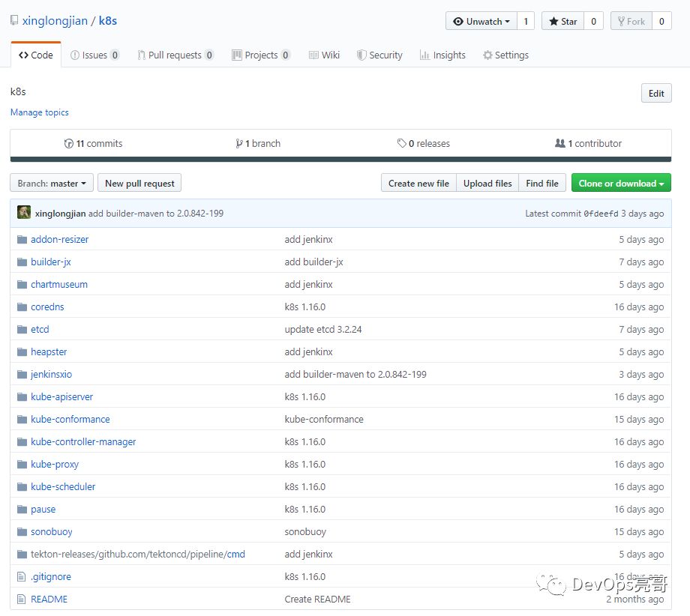Click the Find file button
690x616 pixels.
pos(542,183)
